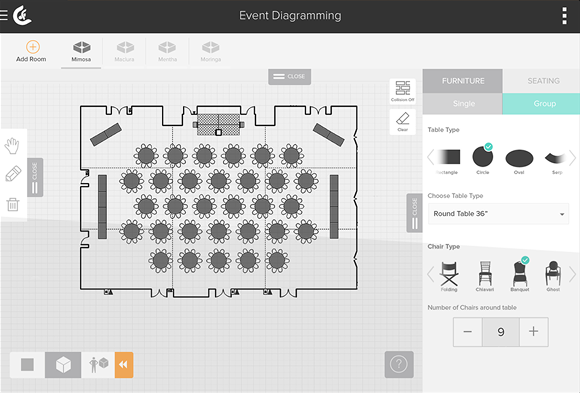The image size is (580, 393).
Task: Open the hamburger menu
Action: 3,16
